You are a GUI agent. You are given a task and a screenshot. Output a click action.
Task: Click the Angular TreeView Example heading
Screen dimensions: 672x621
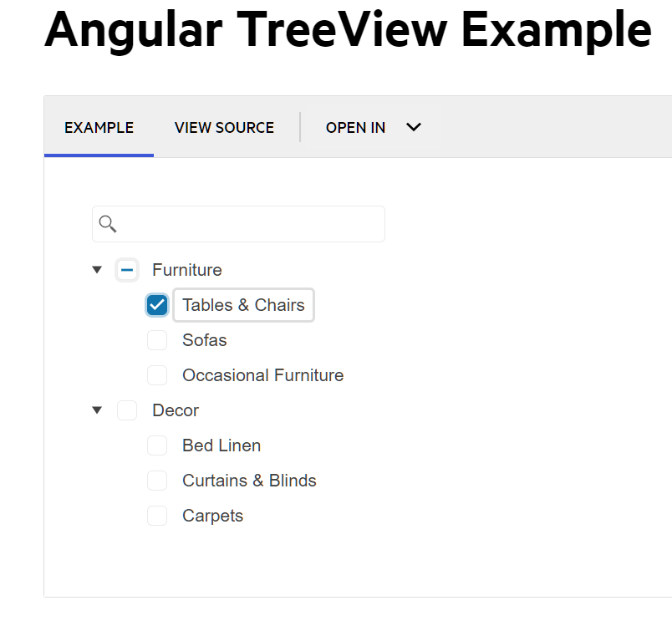click(x=348, y=30)
